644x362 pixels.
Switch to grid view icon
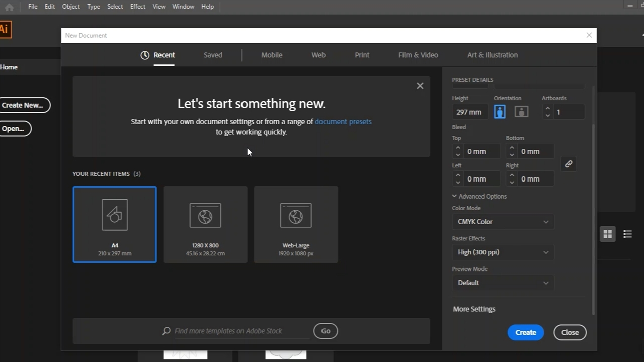tap(608, 234)
